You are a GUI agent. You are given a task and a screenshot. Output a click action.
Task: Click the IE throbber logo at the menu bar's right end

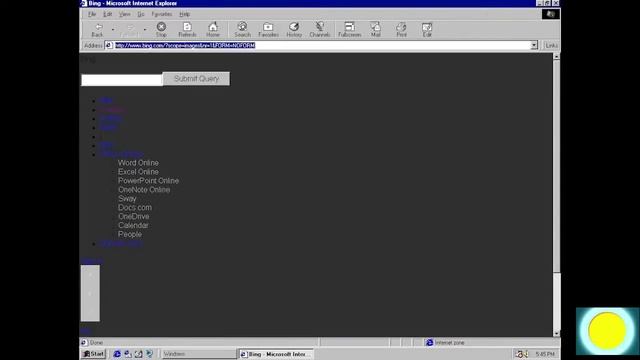[551, 14]
